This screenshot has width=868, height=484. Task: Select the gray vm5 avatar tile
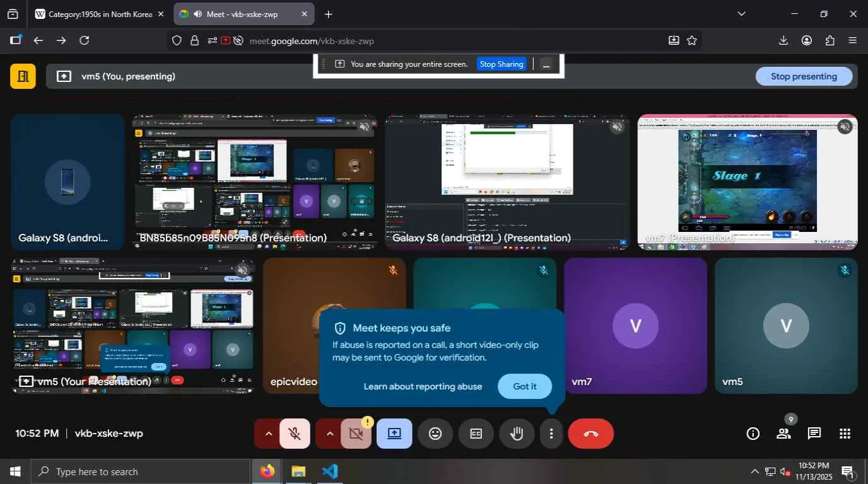(786, 326)
